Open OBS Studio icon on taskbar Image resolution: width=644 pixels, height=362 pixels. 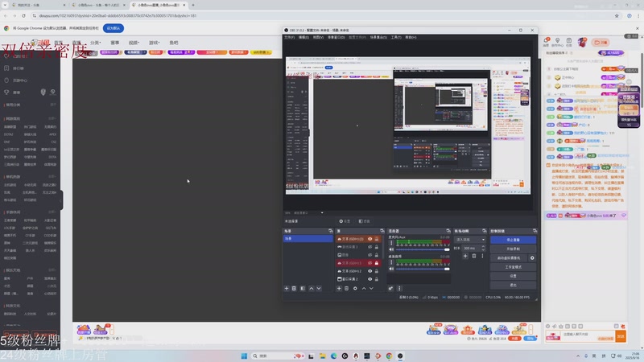pyautogui.click(x=400, y=356)
